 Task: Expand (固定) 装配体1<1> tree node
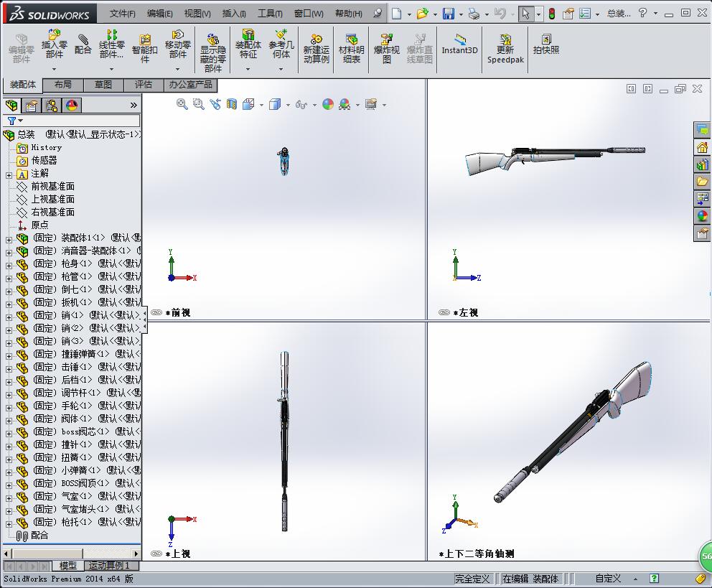click(x=9, y=239)
